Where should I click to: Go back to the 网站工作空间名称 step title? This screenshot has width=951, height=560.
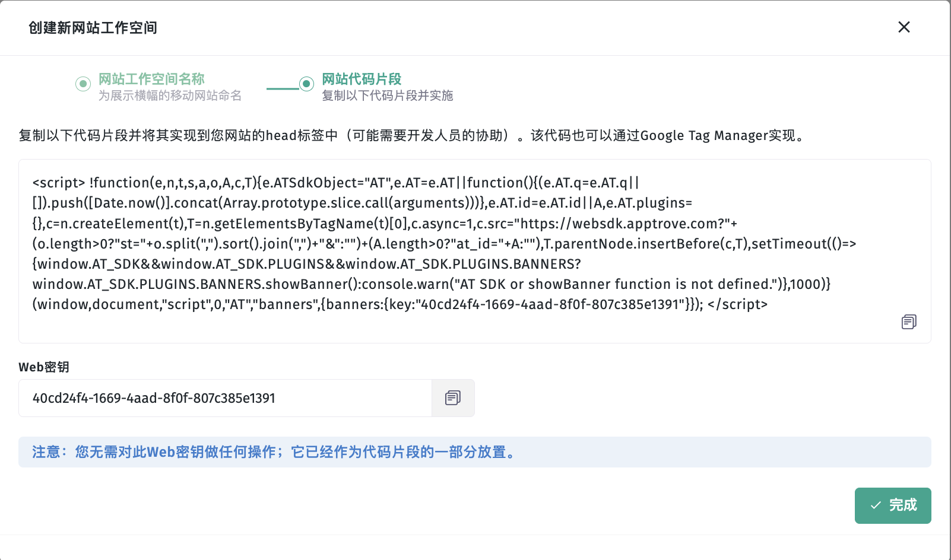coord(151,79)
